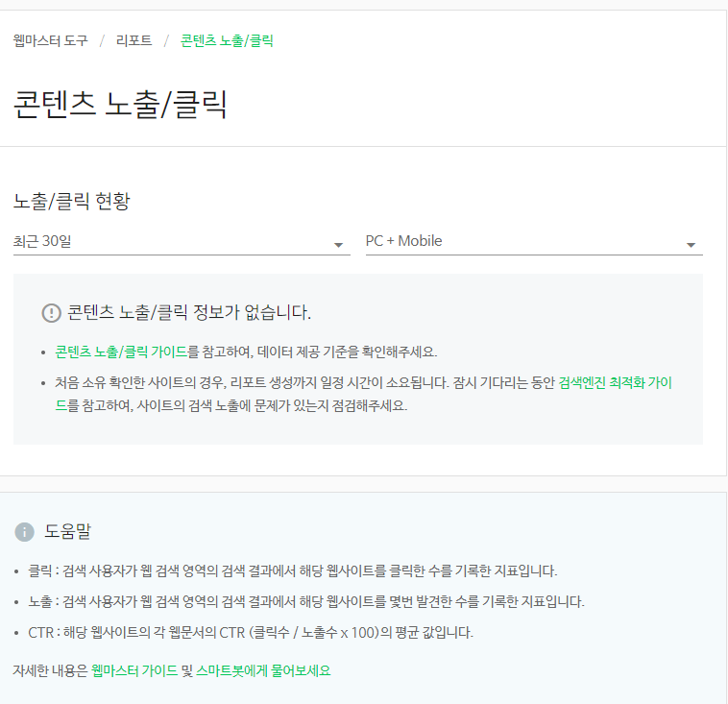The image size is (728, 704).
Task: Click the 노출 definition help line
Action: (x=306, y=602)
